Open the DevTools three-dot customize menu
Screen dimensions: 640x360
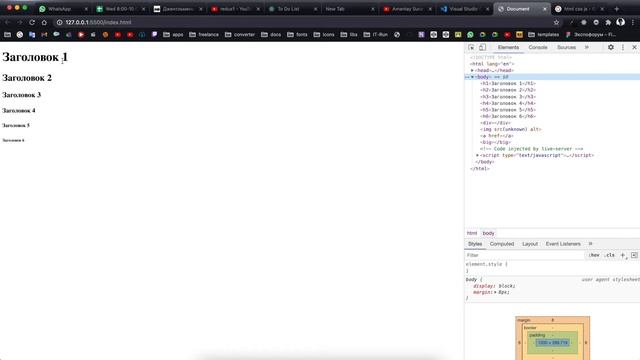point(623,47)
